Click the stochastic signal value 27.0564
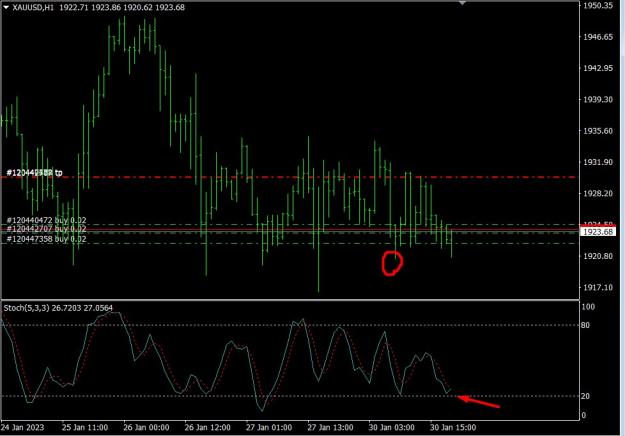Viewport: 625px width, 436px height. [x=98, y=308]
